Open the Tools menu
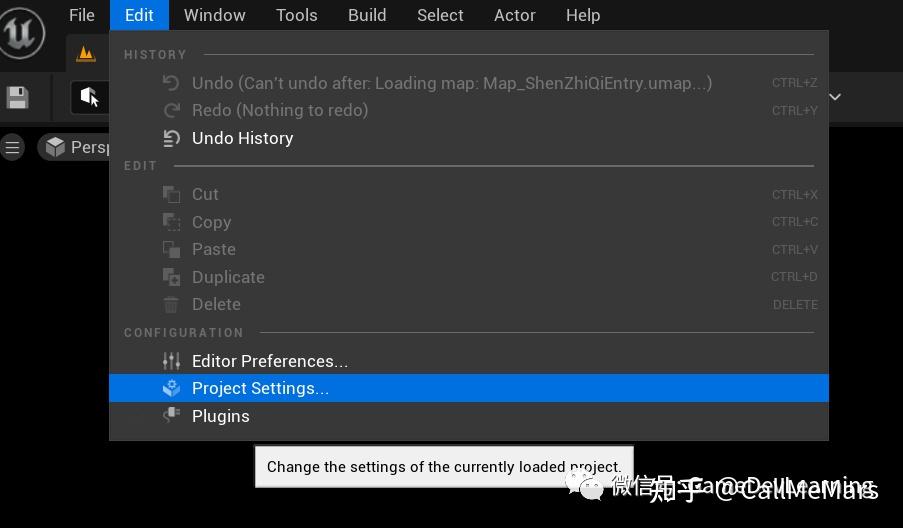Image resolution: width=903 pixels, height=528 pixels. pos(296,15)
